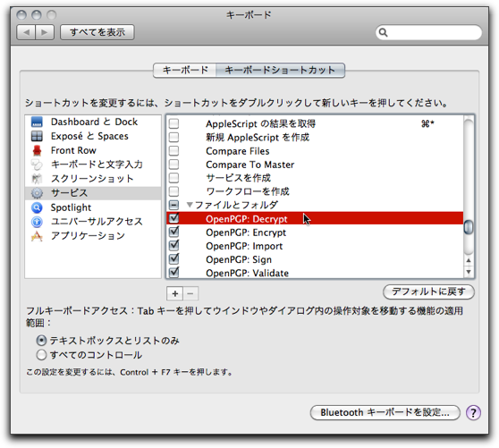Screen dimensions: 499x448
Task: Click the scrollbar thumb in services list
Action: click(468, 227)
